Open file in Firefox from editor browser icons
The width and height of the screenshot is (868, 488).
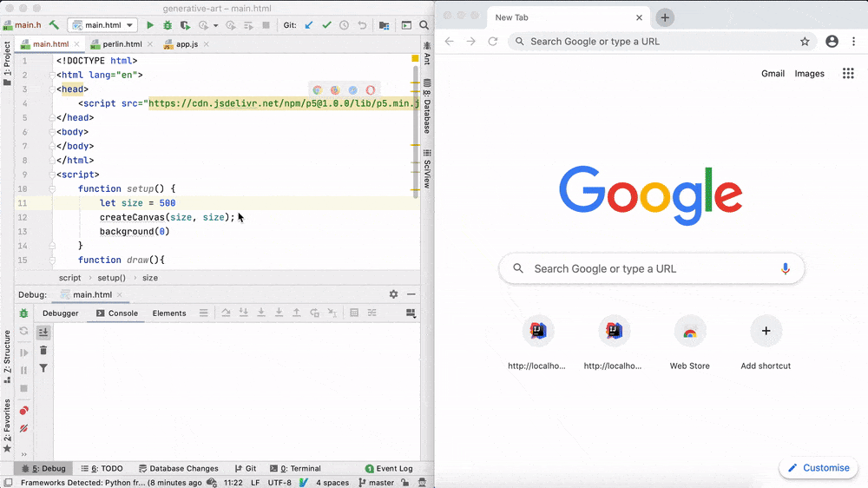(x=335, y=89)
